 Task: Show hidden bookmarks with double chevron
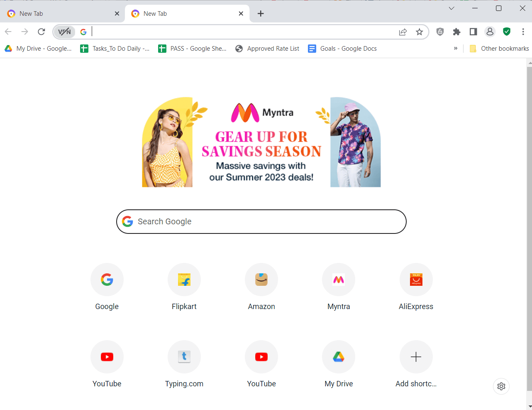tap(456, 49)
